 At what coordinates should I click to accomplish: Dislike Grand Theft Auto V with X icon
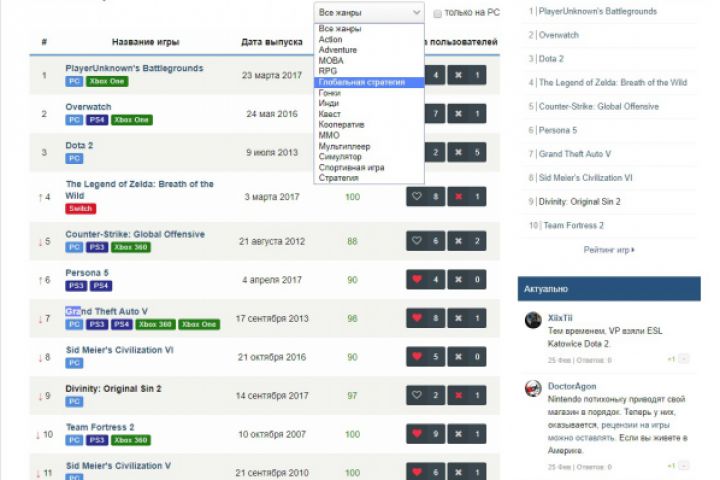[x=458, y=318]
